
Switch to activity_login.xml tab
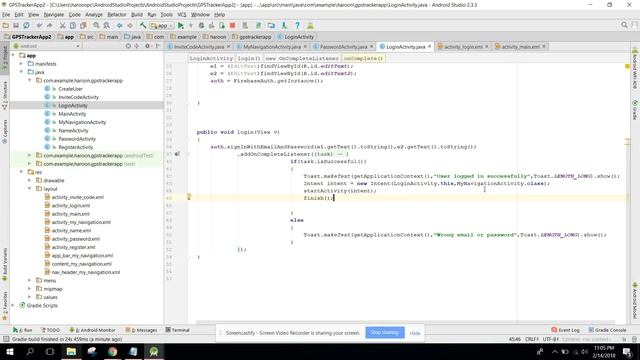pos(463,47)
